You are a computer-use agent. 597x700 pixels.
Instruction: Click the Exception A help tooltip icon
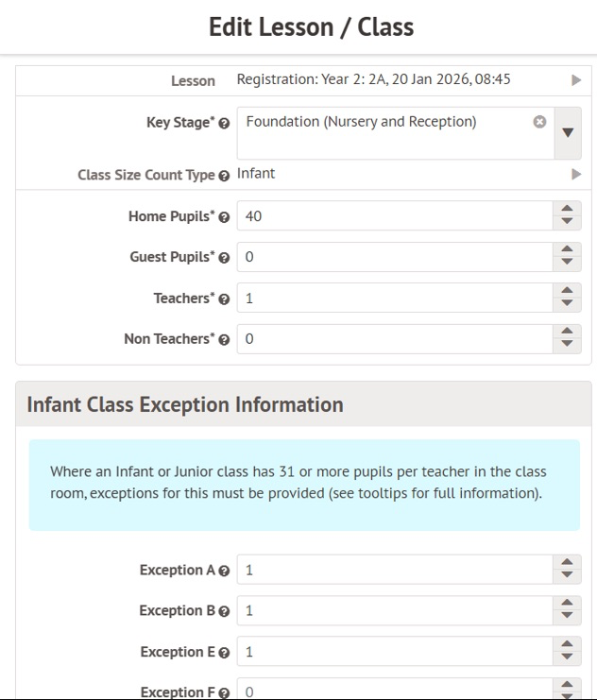click(224, 572)
